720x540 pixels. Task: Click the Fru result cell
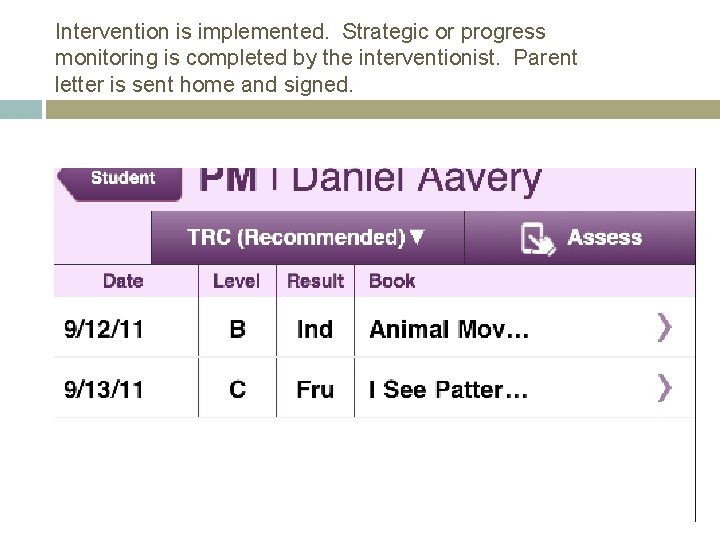[315, 389]
